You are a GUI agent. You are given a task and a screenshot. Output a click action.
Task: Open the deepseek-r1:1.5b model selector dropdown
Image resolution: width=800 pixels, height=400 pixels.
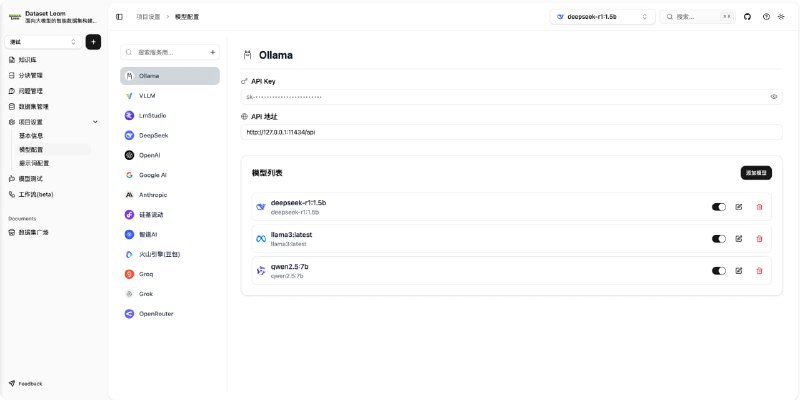coord(602,17)
